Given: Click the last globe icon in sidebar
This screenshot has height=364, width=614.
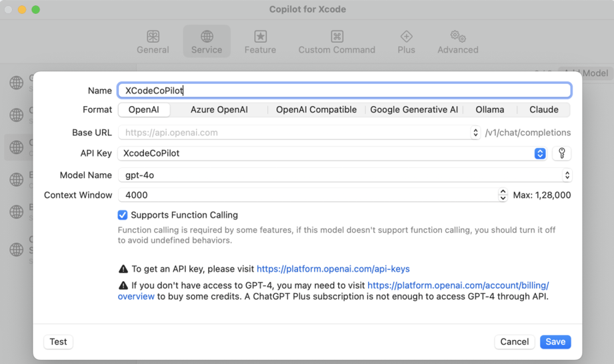Looking at the screenshot, I should click(x=17, y=249).
